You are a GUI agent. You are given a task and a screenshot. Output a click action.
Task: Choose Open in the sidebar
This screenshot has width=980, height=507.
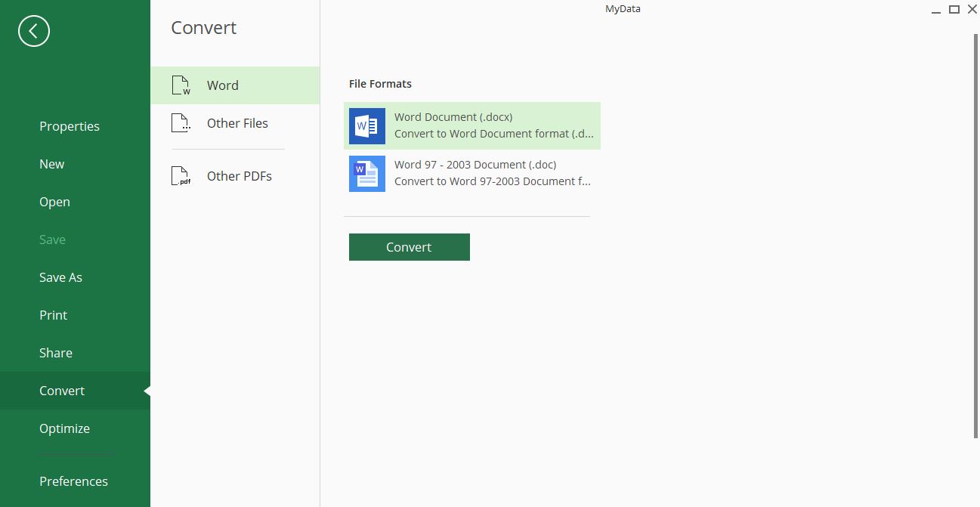[54, 202]
